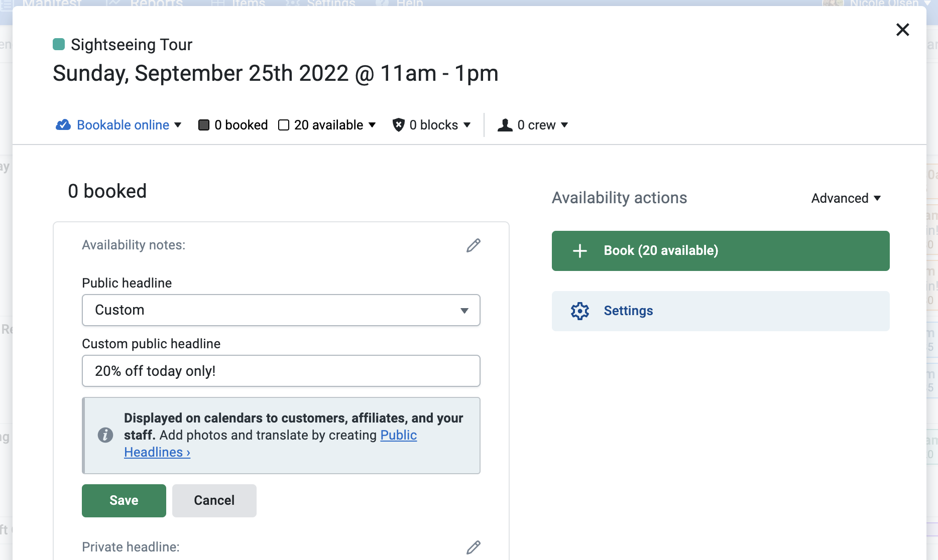
Task: Toggle the 20 available checkbox
Action: coord(284,125)
